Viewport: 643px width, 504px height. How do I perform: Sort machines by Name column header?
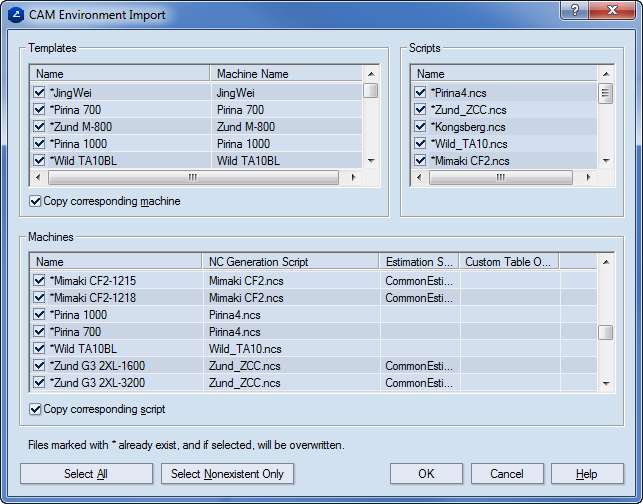pos(116,262)
